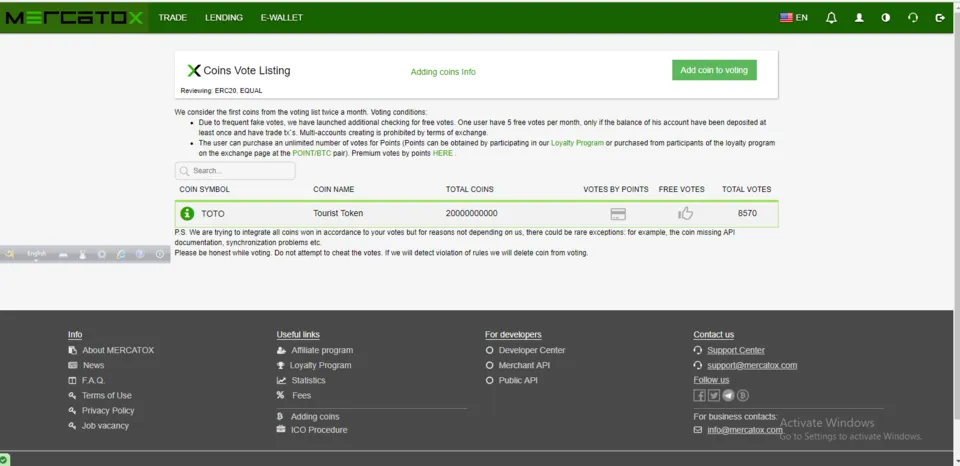Open the Adding coins Info link
960x466 pixels.
(443, 72)
